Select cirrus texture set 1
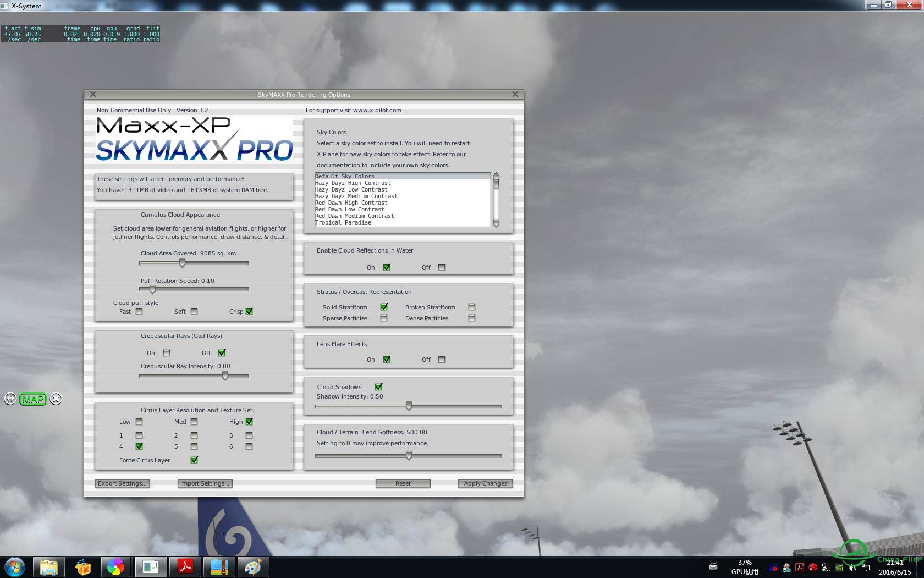 [x=139, y=435]
